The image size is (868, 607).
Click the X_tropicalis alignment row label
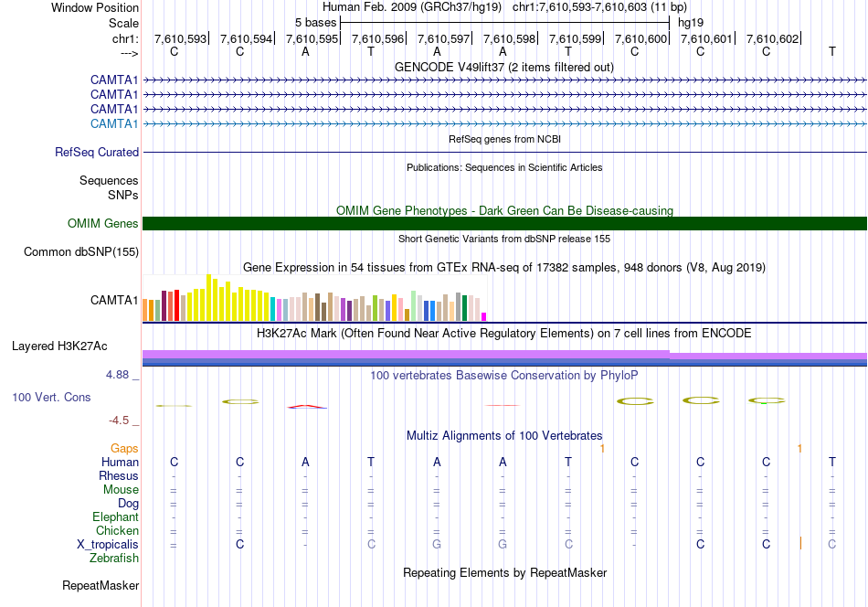click(108, 545)
